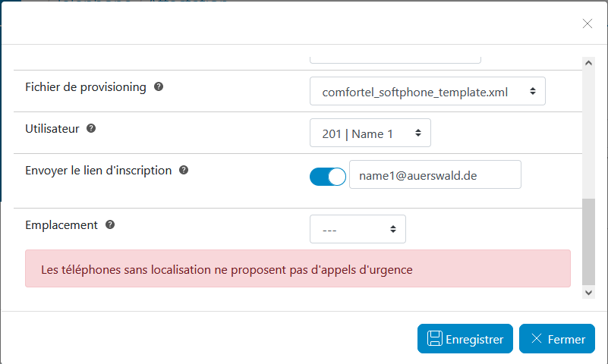Click help icon beside Fichier de provisioning

click(159, 87)
